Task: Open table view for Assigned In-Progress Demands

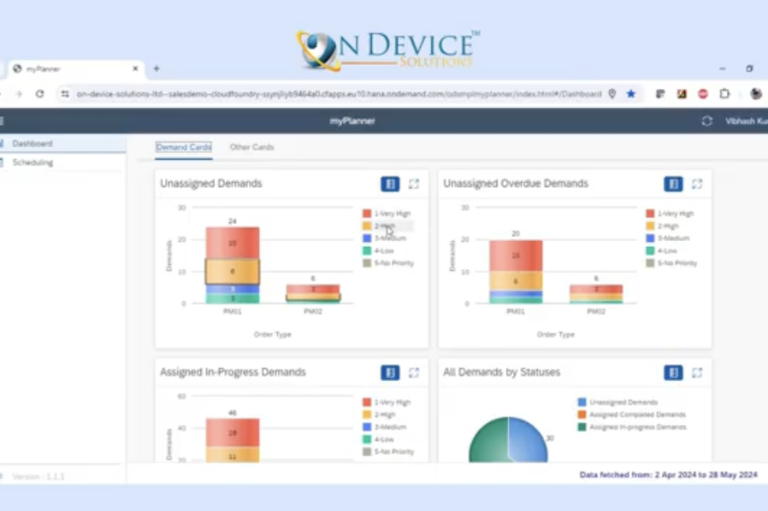Action: point(390,372)
